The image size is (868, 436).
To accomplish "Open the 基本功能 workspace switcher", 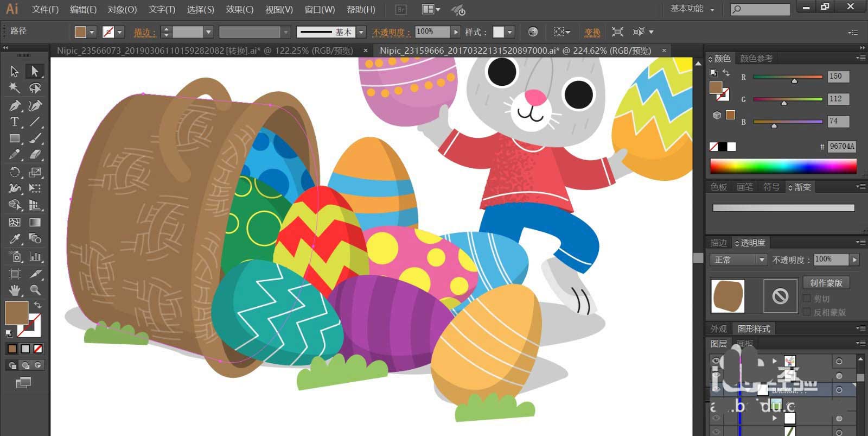I will coord(693,9).
